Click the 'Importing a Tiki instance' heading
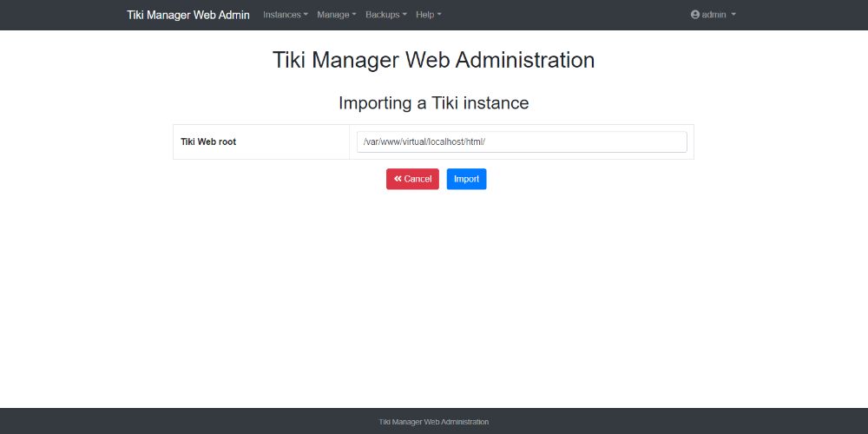868x434 pixels. pos(434,103)
